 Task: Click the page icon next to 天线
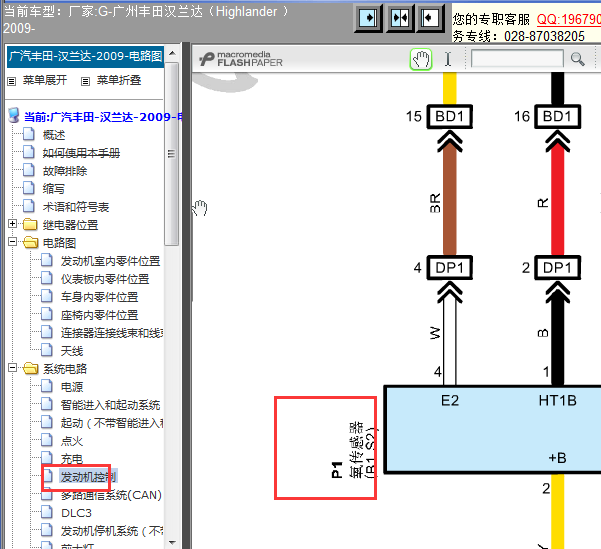tap(47, 350)
